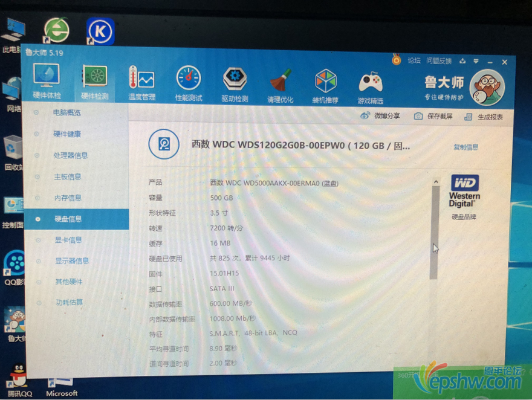Screen dimensions: 532x400
Task: Select 其他硬件 in the sidebar
Action: [69, 282]
